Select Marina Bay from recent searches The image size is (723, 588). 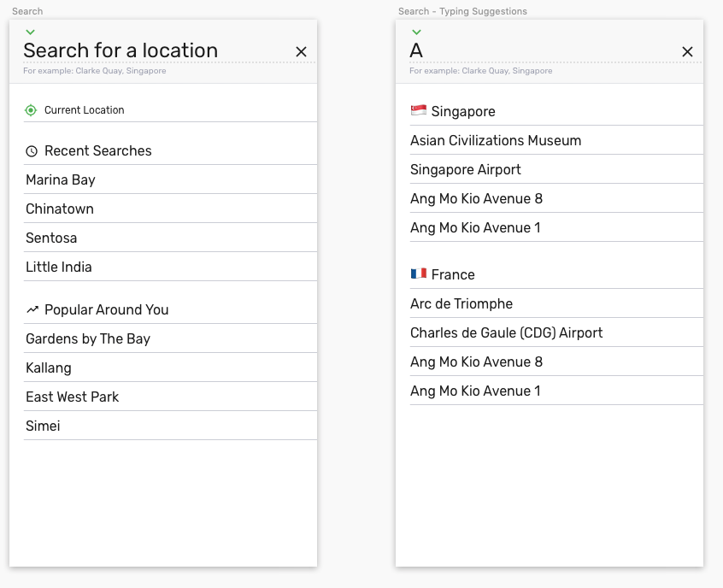tap(61, 179)
